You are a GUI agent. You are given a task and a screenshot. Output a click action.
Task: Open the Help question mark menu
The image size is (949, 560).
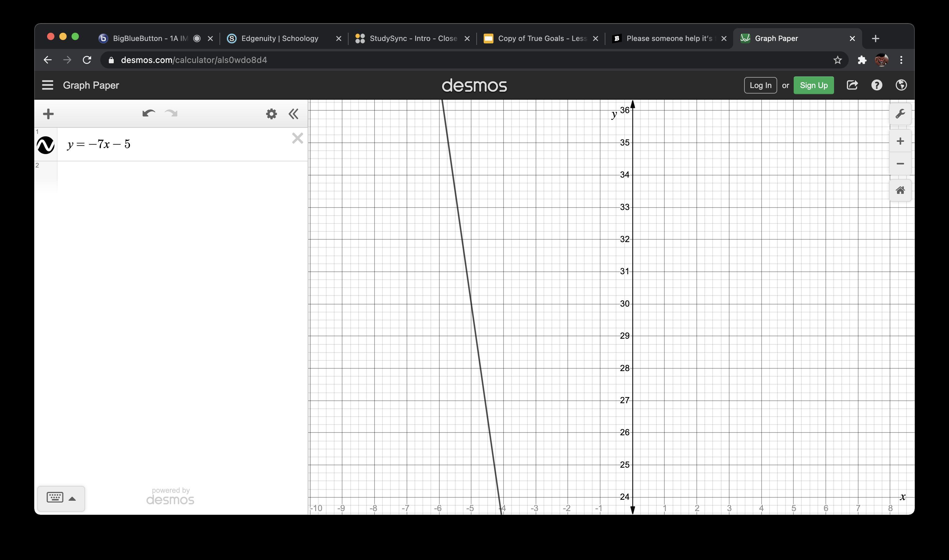(x=876, y=85)
